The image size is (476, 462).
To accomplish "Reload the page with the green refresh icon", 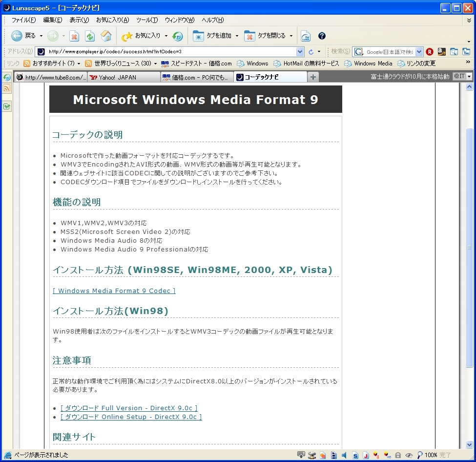I will 90,36.
